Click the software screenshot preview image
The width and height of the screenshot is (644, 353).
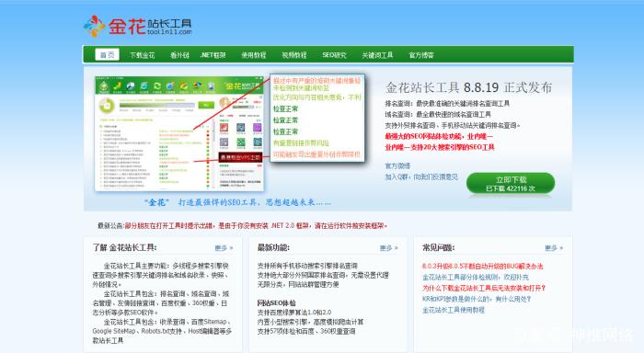(179, 133)
